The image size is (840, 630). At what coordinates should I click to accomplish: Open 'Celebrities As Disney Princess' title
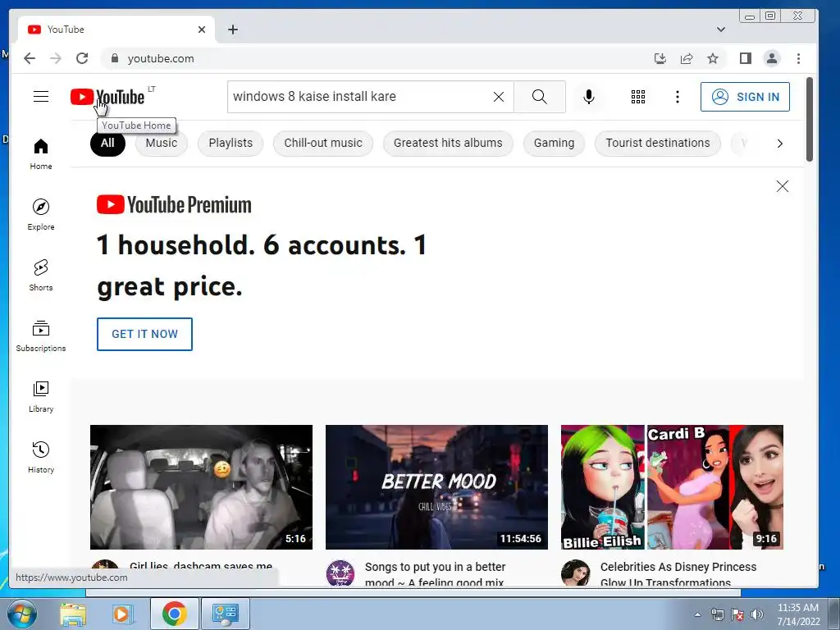pos(678,573)
